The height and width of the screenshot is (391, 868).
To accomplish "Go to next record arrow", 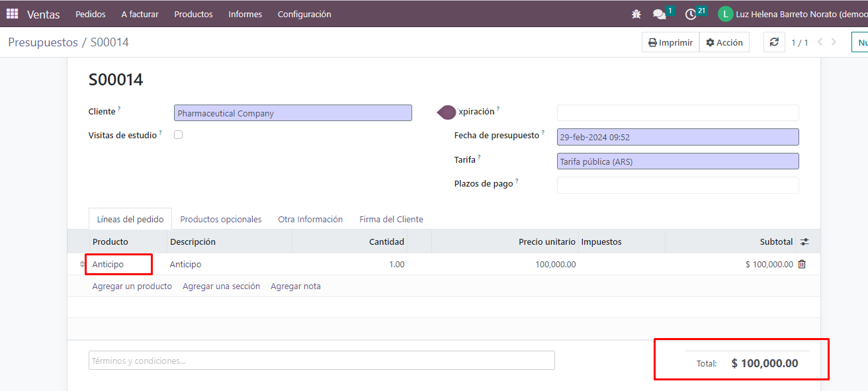I will click(x=834, y=42).
